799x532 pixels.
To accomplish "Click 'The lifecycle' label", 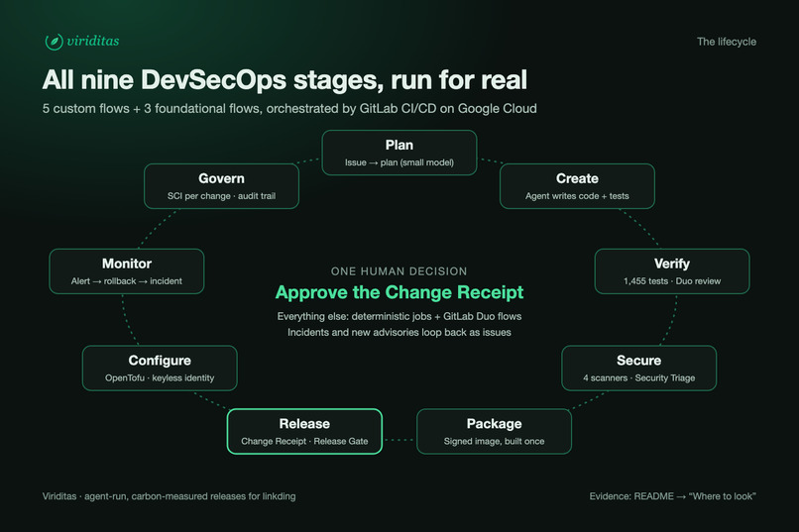I will click(x=726, y=42).
